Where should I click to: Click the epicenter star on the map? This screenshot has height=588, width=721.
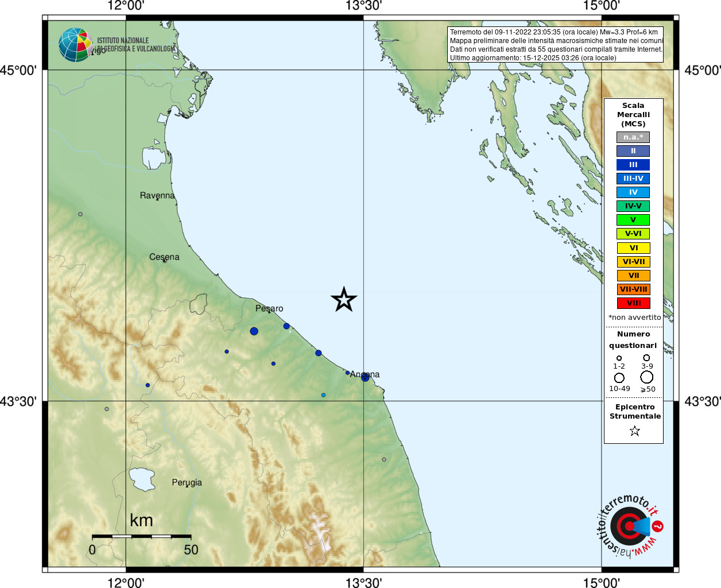(x=344, y=299)
